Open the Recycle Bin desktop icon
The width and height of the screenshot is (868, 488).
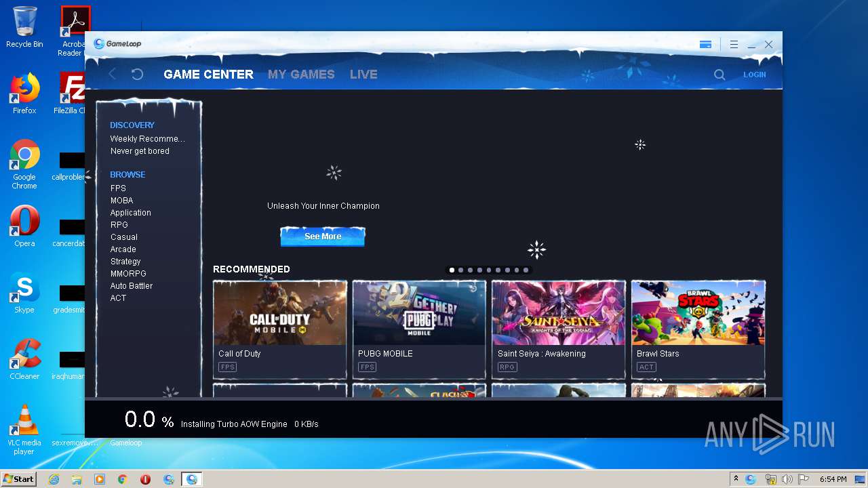coord(24,27)
